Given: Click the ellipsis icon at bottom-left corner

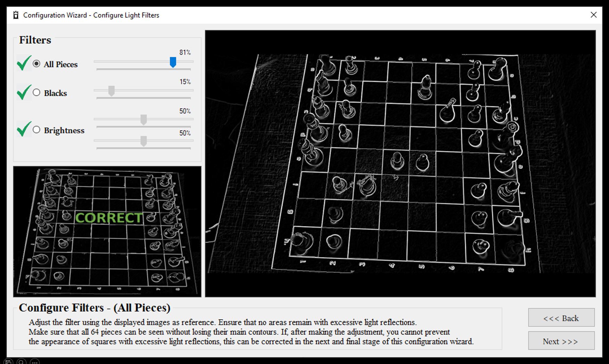Looking at the screenshot, I should (x=34, y=362).
